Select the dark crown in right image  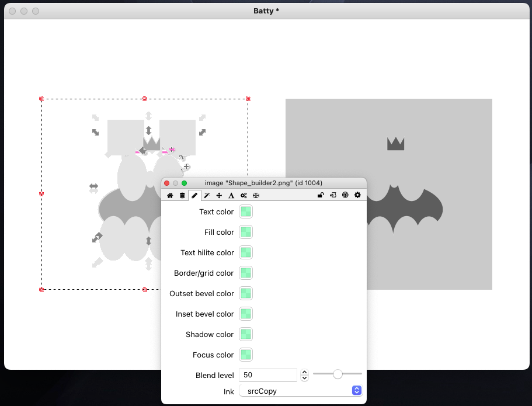pyautogui.click(x=396, y=144)
